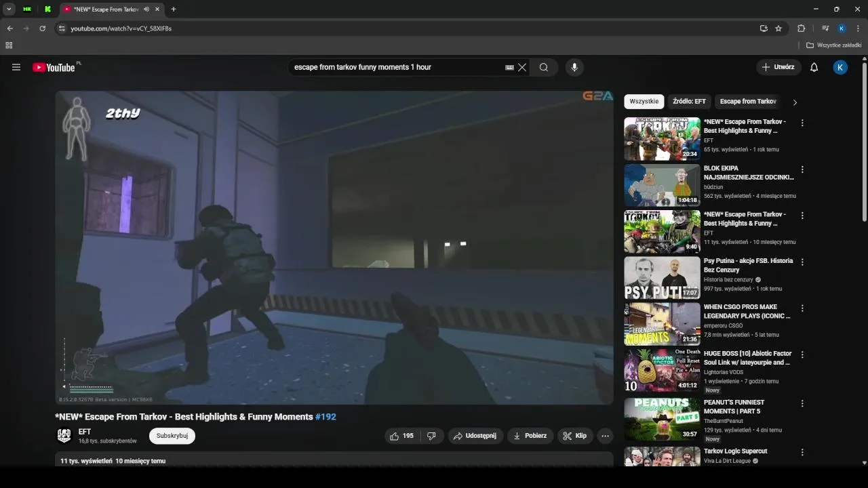
Task: Focus the YouTube search input field
Action: pos(397,67)
